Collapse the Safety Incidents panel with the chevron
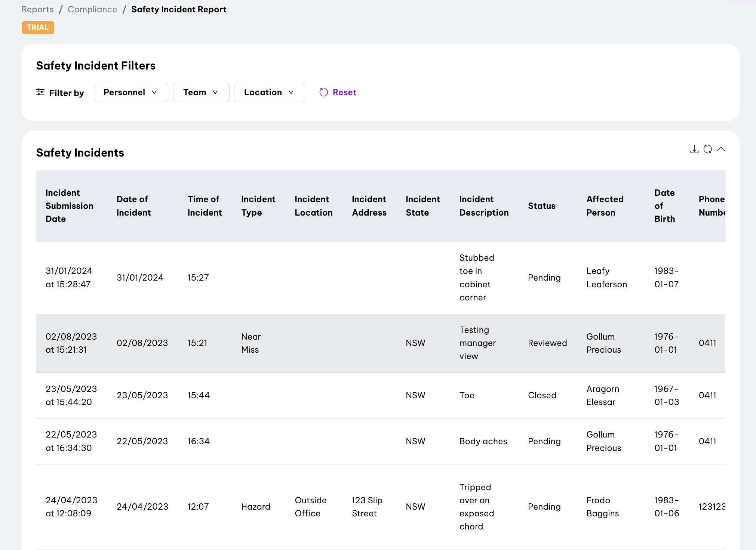This screenshot has width=756, height=550. tap(721, 149)
